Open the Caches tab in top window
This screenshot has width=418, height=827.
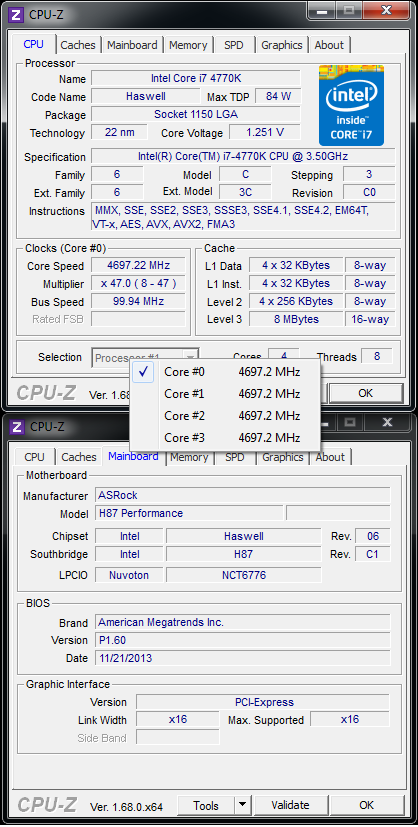pos(78,45)
